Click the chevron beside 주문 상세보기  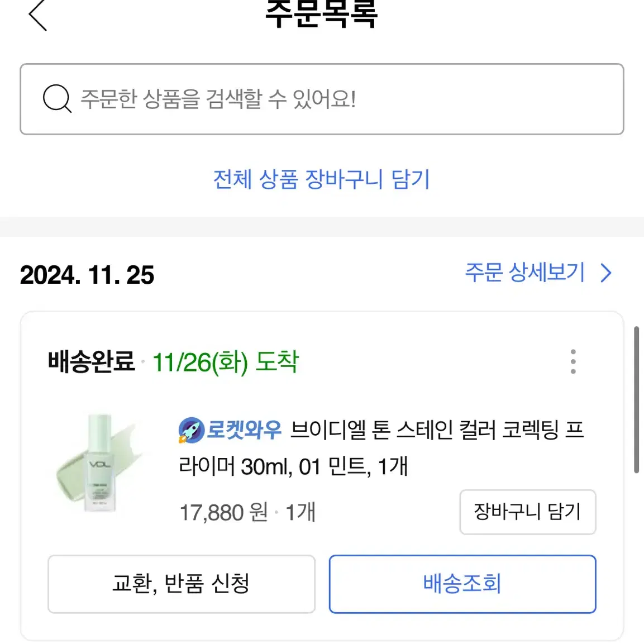tap(606, 273)
